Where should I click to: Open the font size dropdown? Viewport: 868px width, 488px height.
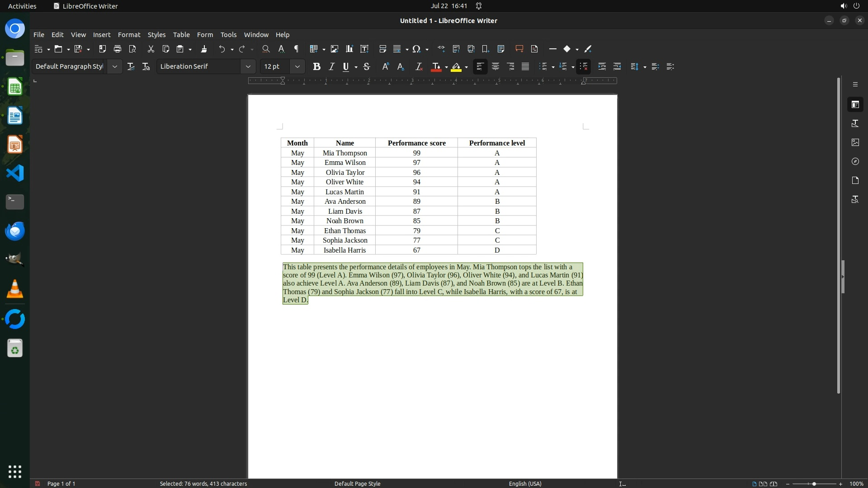click(x=297, y=66)
